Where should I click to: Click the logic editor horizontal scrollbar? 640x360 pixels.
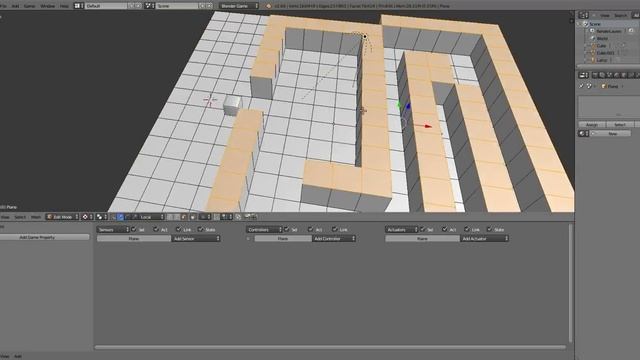(330, 347)
